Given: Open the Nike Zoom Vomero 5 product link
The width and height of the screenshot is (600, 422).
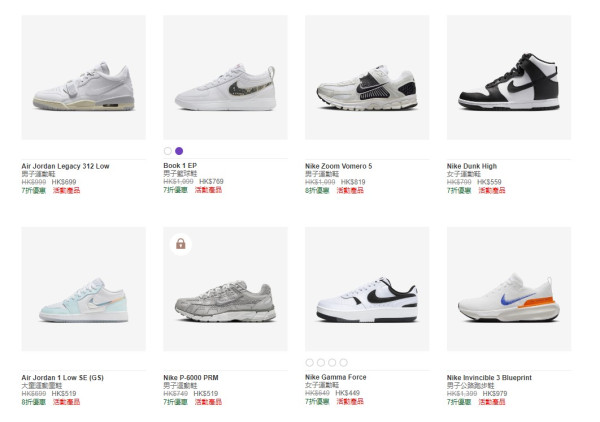Looking at the screenshot, I should pyautogui.click(x=338, y=166).
